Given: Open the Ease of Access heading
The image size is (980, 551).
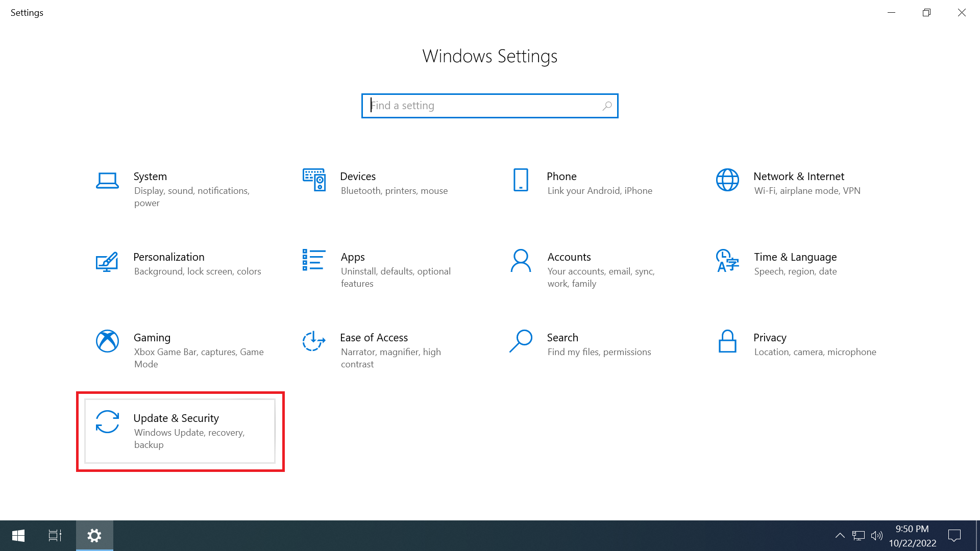Looking at the screenshot, I should [374, 338].
